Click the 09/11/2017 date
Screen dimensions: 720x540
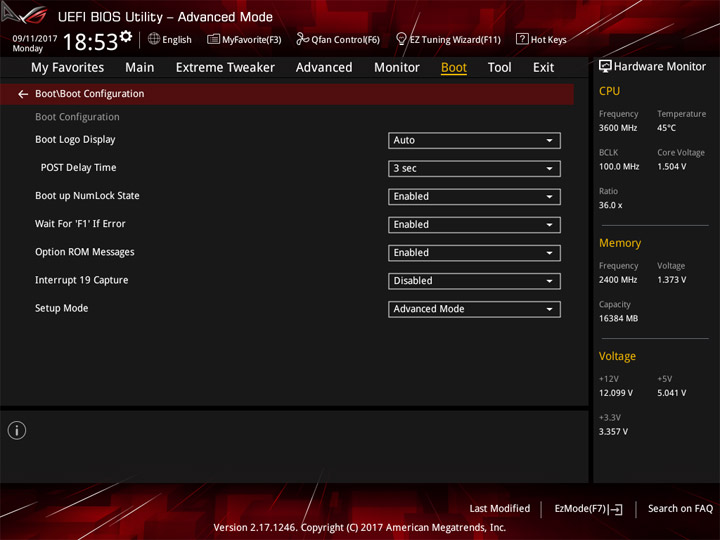point(35,39)
